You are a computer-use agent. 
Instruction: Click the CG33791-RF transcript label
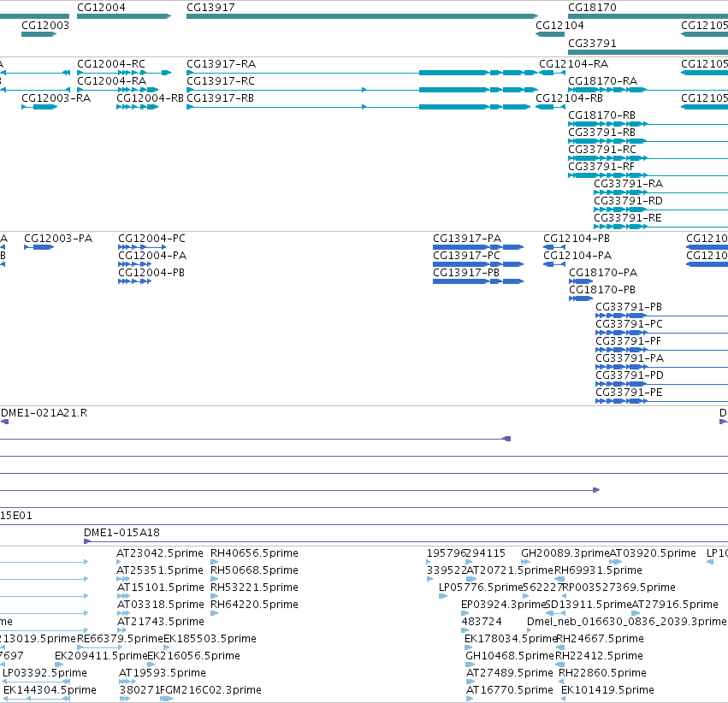601,166
